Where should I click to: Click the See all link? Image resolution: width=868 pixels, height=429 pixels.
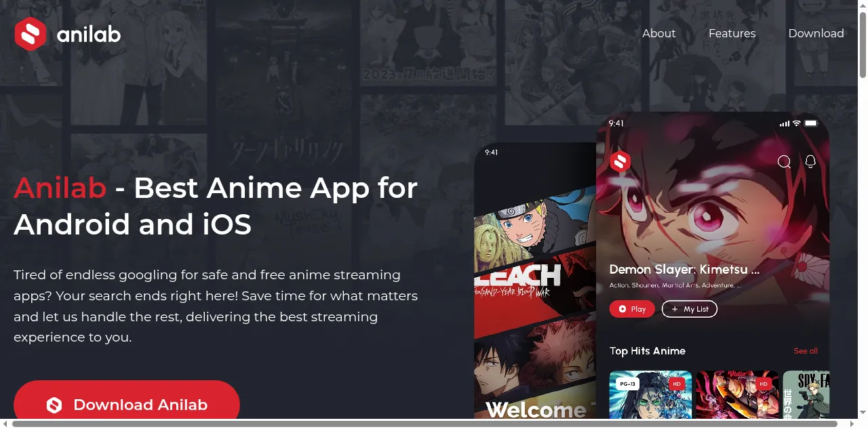click(x=806, y=351)
